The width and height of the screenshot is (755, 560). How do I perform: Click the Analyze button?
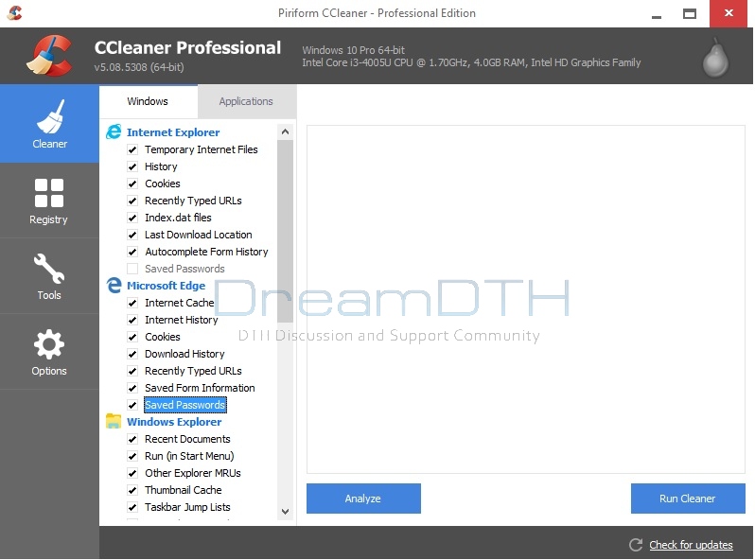click(363, 499)
